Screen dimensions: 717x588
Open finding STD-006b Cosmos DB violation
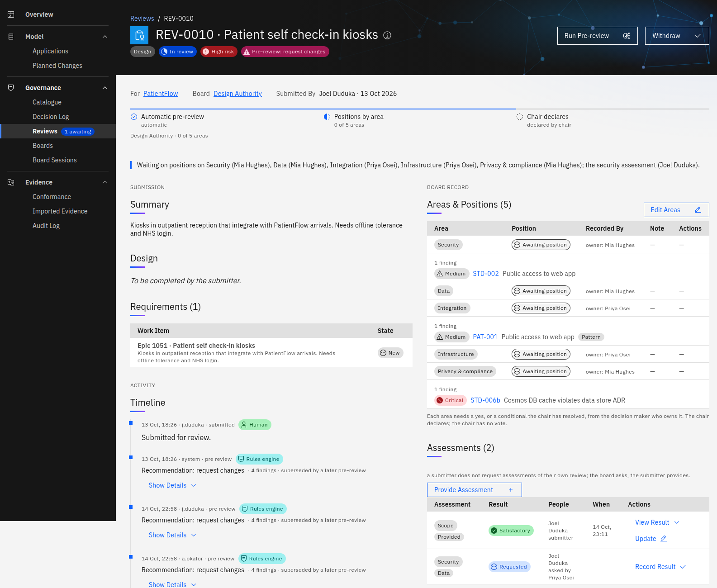point(485,400)
